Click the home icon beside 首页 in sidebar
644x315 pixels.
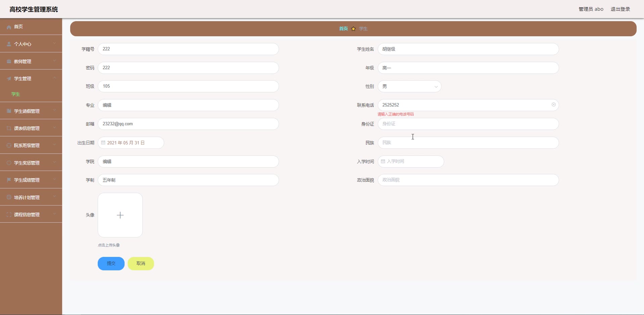coord(9,27)
